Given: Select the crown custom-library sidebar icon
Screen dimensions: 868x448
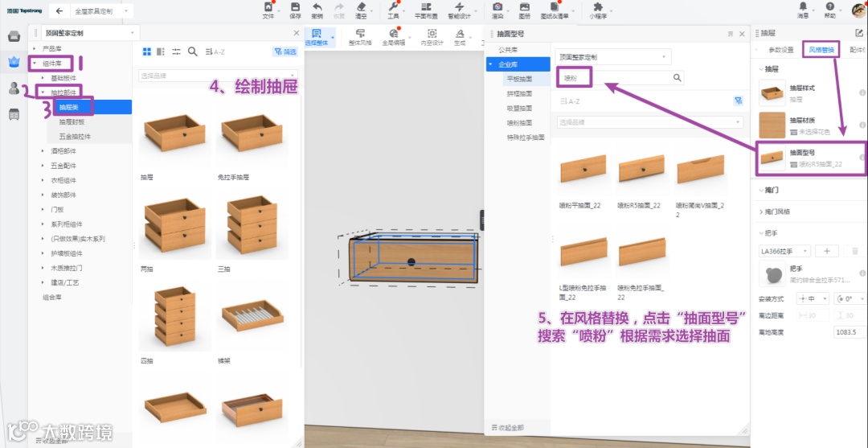Looking at the screenshot, I should click(x=14, y=62).
